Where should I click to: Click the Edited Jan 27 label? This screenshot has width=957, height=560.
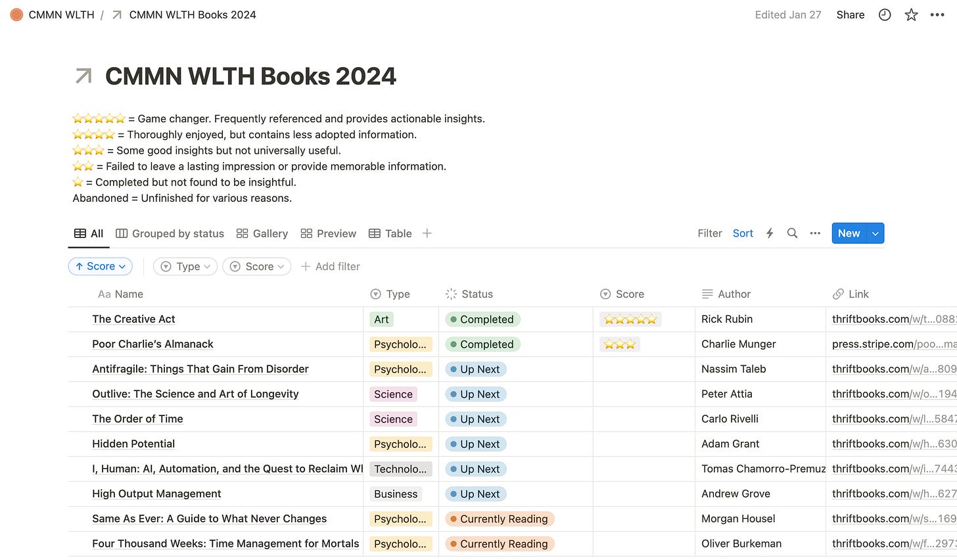coord(788,14)
